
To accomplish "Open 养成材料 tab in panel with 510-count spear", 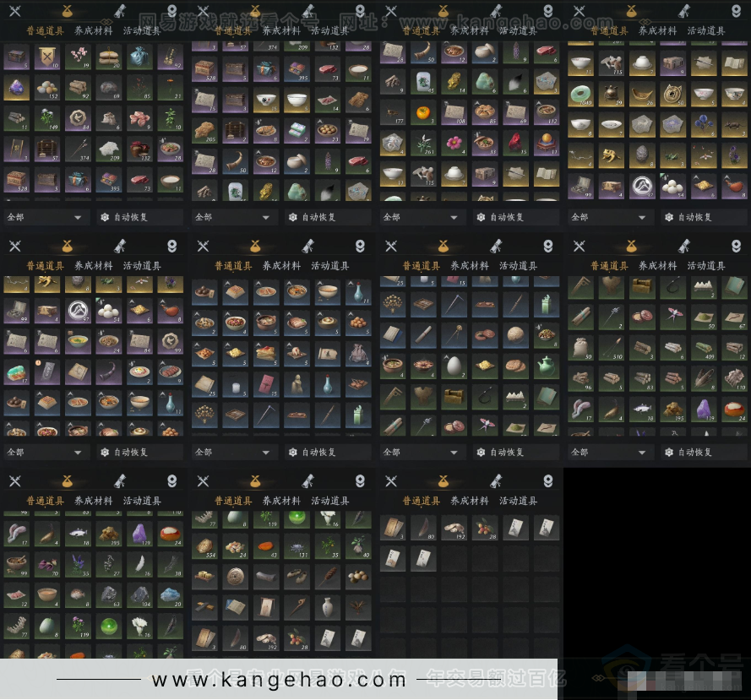I will pos(657,266).
